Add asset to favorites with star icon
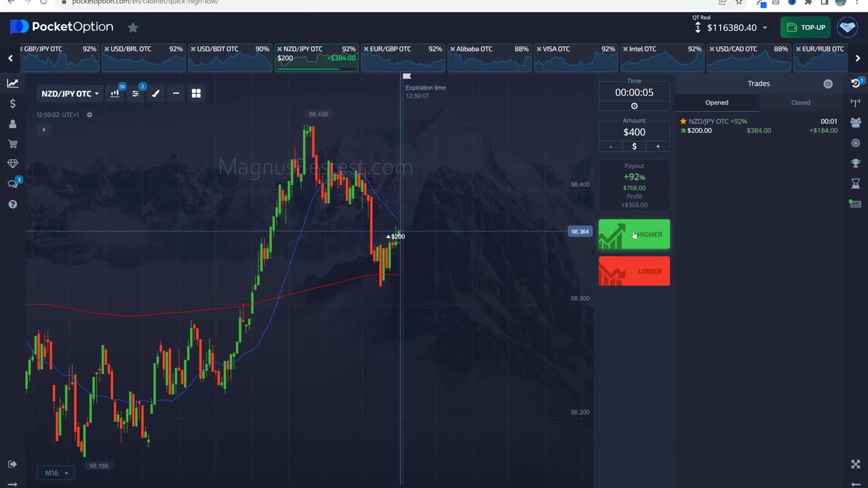 coord(133,27)
